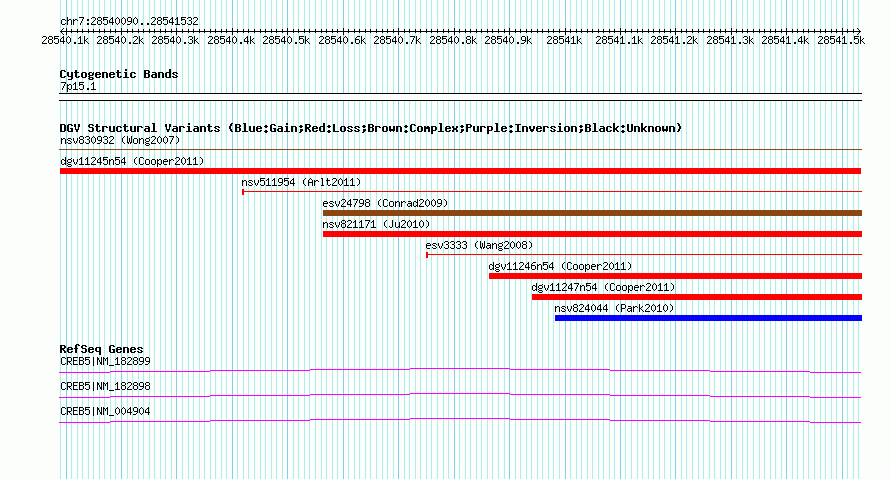Open variant nsv511954 (Arlt2011) label

(301, 182)
